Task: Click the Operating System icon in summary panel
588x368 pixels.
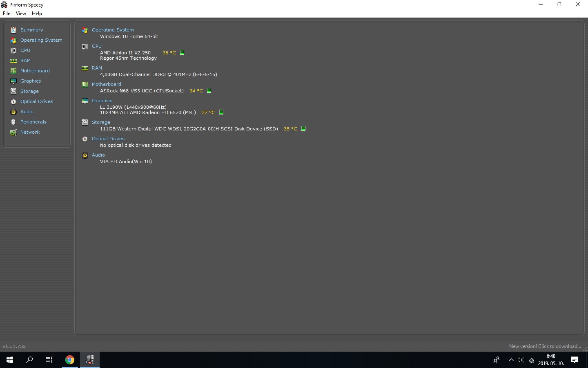Action: (85, 30)
